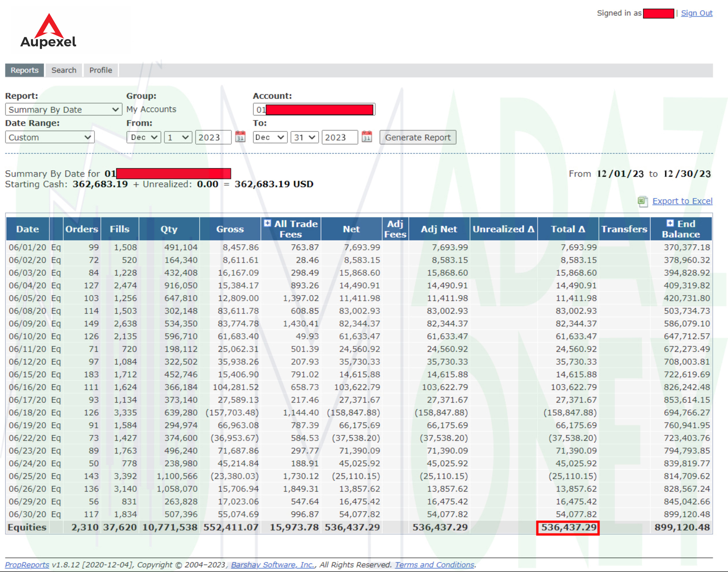
Task: Open the From day dropdown
Action: click(178, 137)
